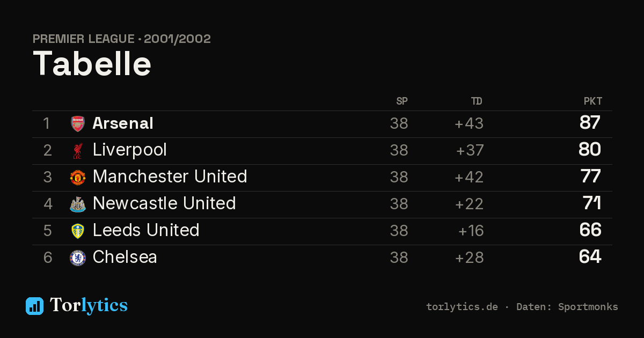
Task: Click the Torlytics bar chart logo icon
Action: pos(34,306)
